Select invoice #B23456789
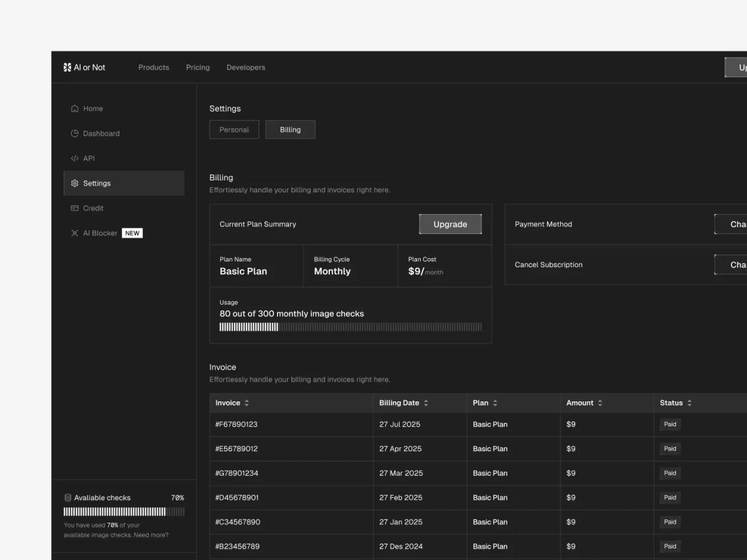Viewport: 747px width, 560px height. click(237, 546)
